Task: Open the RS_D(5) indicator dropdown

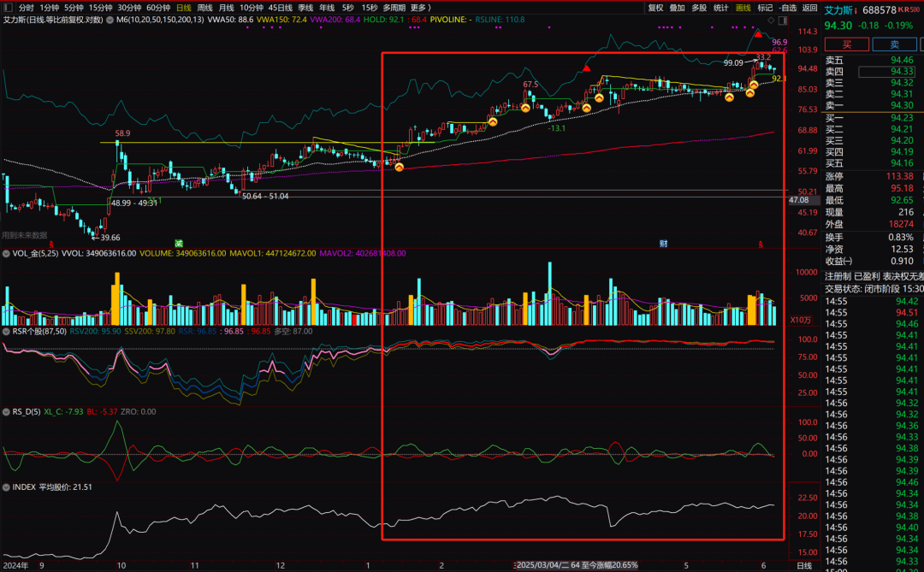Action: (7, 412)
